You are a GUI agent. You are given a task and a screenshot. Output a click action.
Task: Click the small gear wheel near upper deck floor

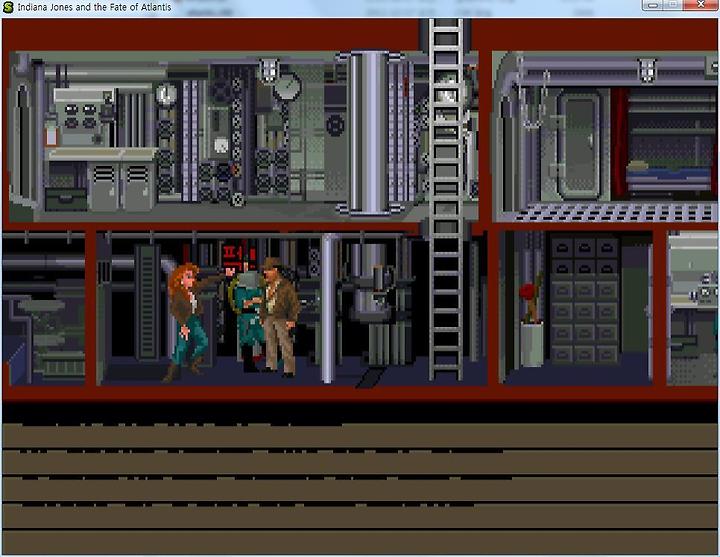point(237,200)
